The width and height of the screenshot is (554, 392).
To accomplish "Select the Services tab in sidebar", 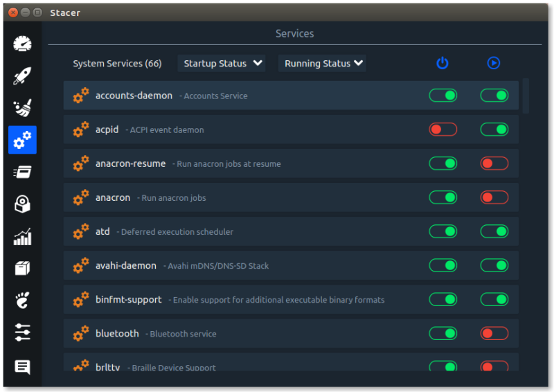I will (x=22, y=140).
